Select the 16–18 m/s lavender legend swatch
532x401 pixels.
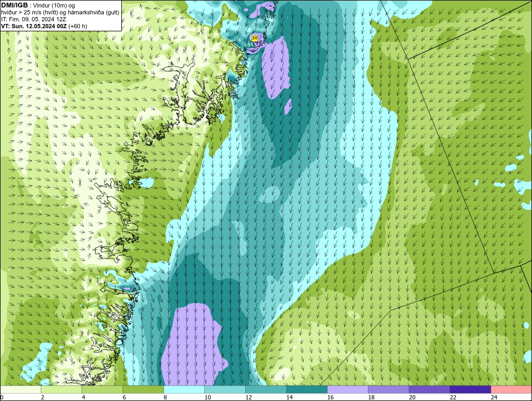click(348, 389)
